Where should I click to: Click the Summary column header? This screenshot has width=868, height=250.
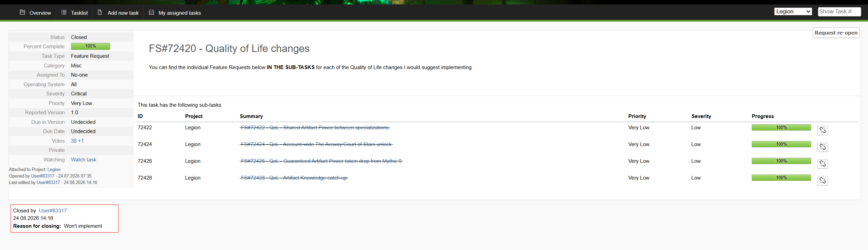[251, 116]
